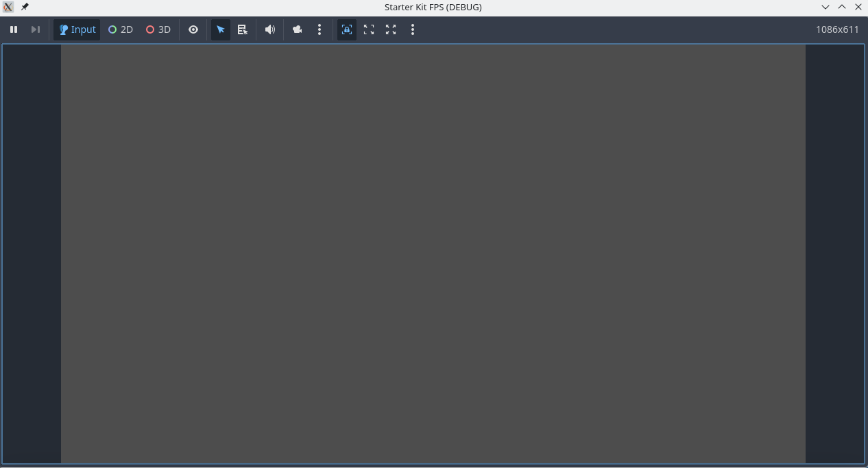Toggle selection visibility eye icon
868x468 pixels.
pos(193,29)
